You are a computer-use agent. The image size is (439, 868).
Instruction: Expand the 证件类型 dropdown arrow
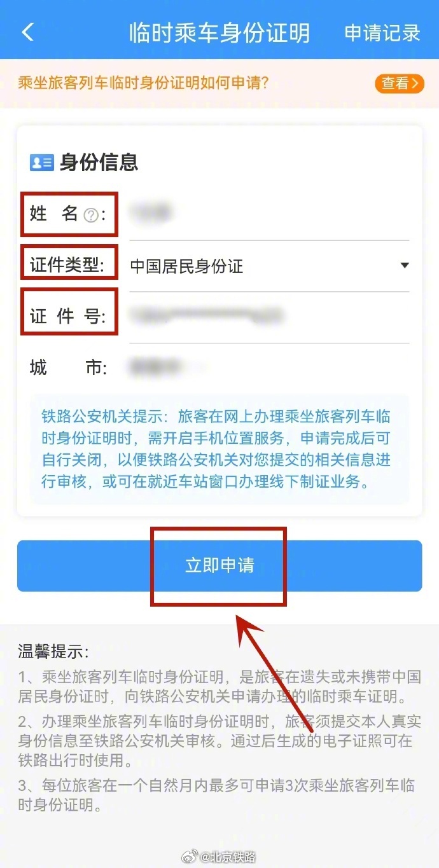(404, 265)
